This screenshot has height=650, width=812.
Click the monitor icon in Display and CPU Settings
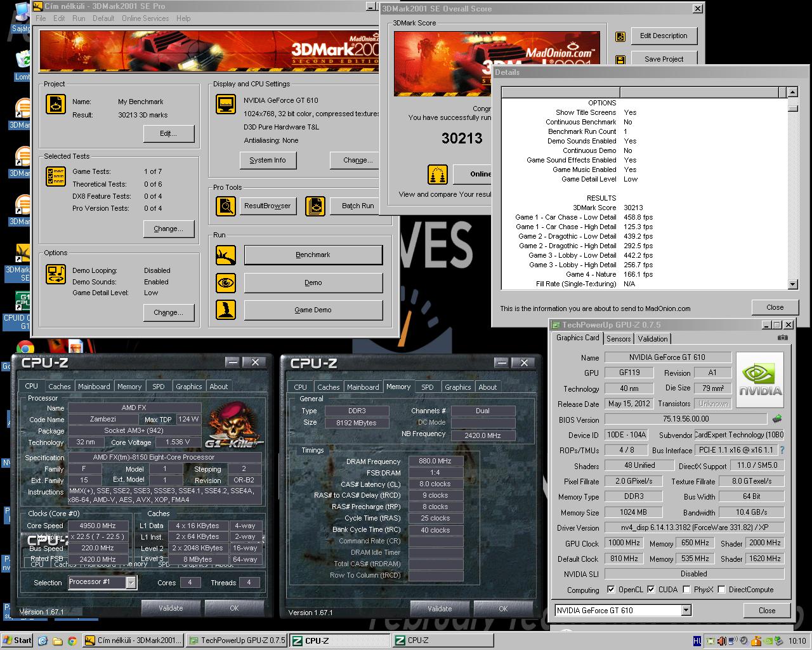[x=226, y=103]
